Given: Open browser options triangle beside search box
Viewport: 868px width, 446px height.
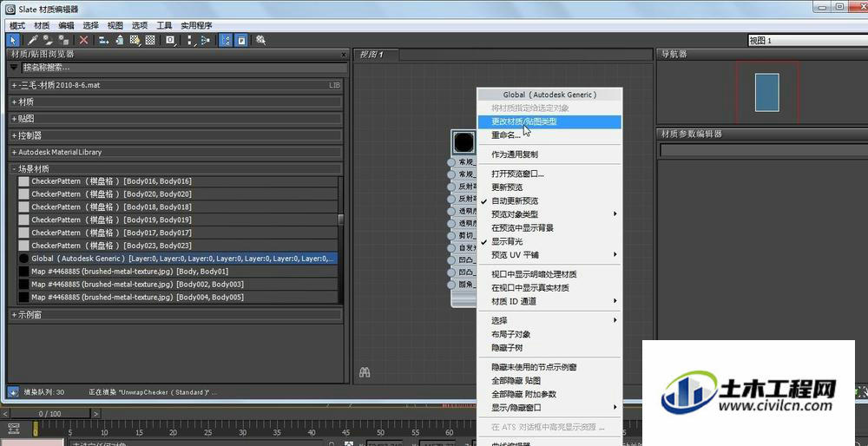Looking at the screenshot, I should tap(14, 68).
